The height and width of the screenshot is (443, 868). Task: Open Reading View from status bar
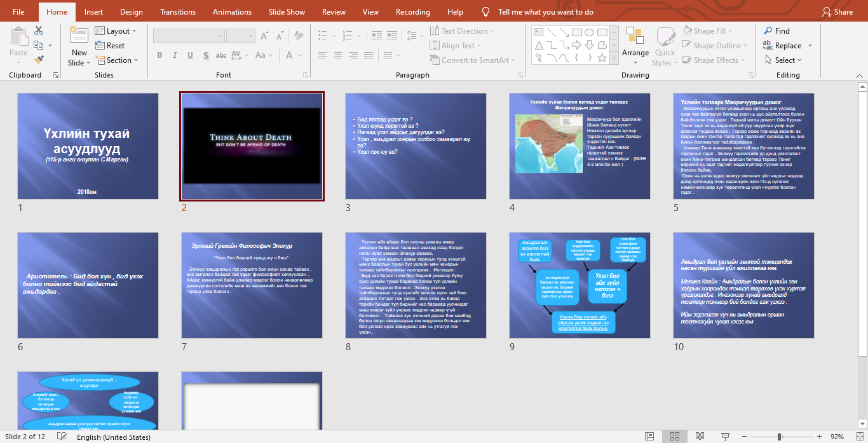[x=699, y=437]
